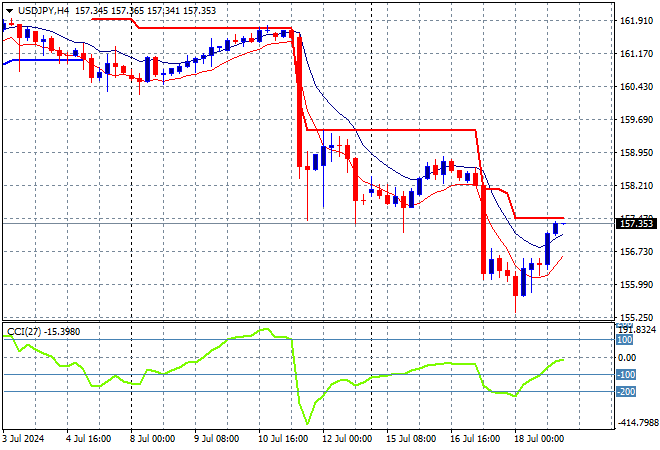Click the 157.345 157.365 157.341 157.353 quote text
This screenshot has width=660, height=450.
(146, 11)
